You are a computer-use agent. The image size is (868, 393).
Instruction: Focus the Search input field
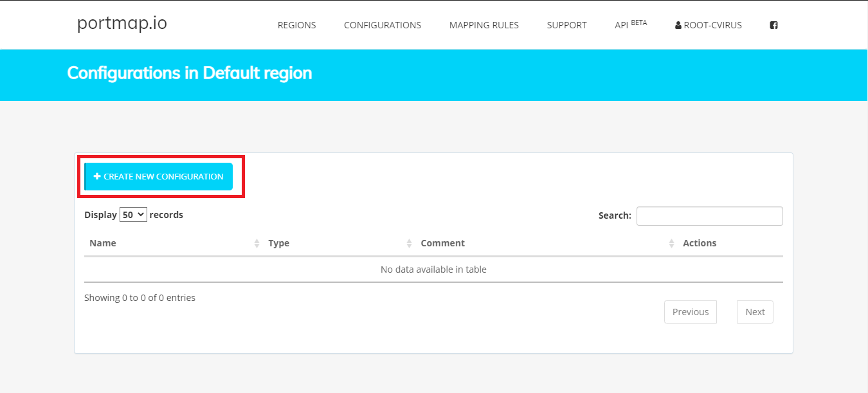click(710, 216)
